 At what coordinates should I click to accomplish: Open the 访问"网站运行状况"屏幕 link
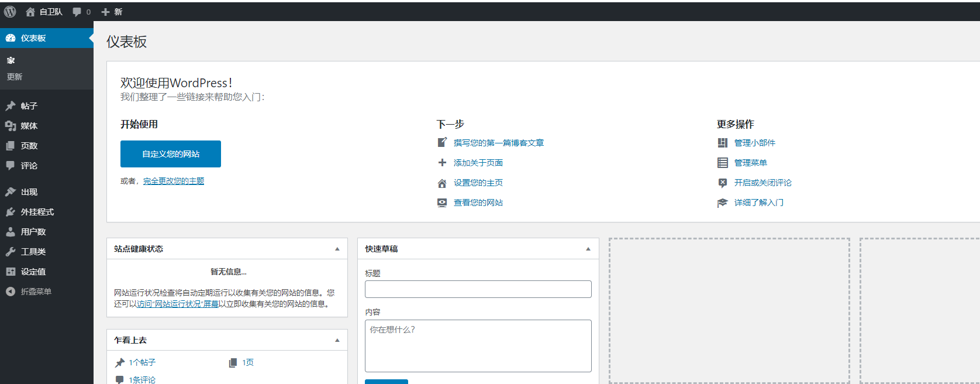click(x=178, y=304)
